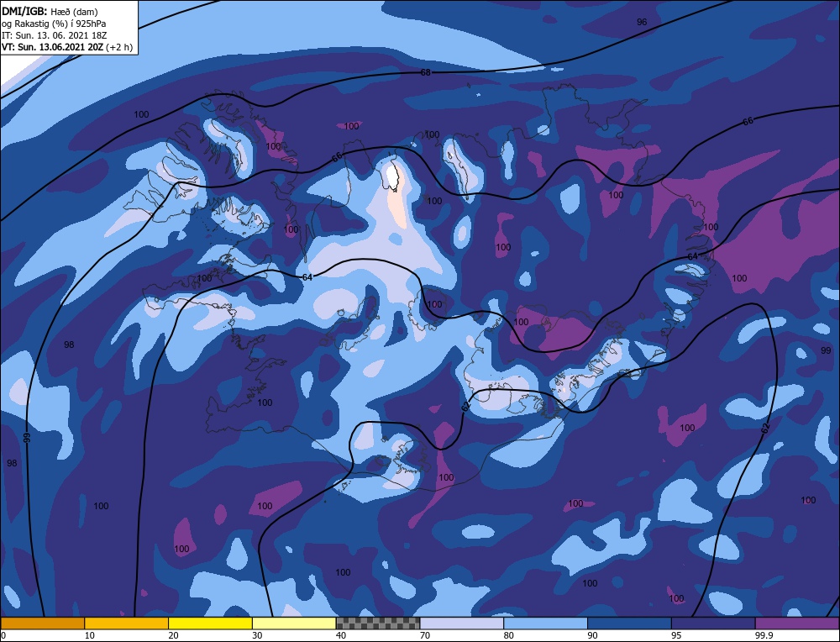Image resolution: width=840 pixels, height=642 pixels.
Task: Click the '80' legend scale number
Action: (509, 635)
